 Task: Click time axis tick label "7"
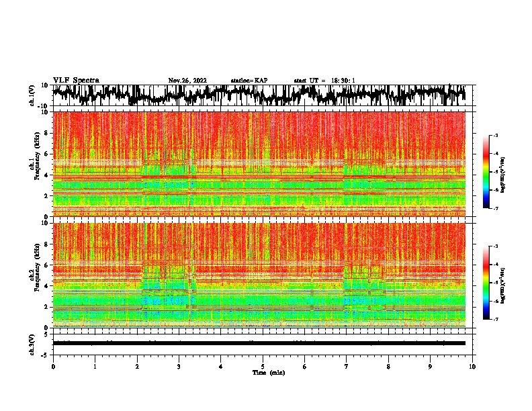[x=347, y=367]
